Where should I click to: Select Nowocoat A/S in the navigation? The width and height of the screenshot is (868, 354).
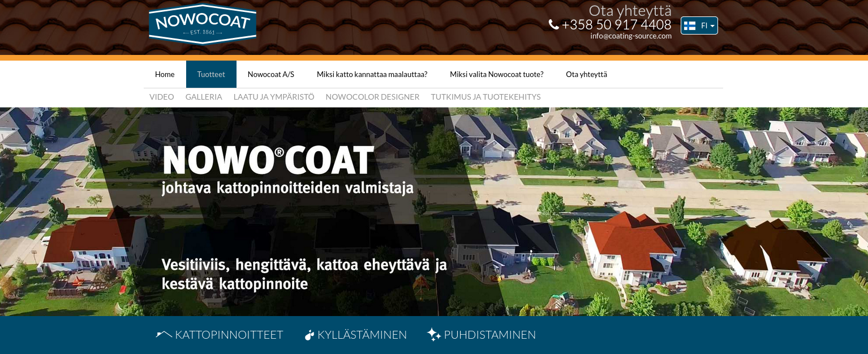pos(271,74)
